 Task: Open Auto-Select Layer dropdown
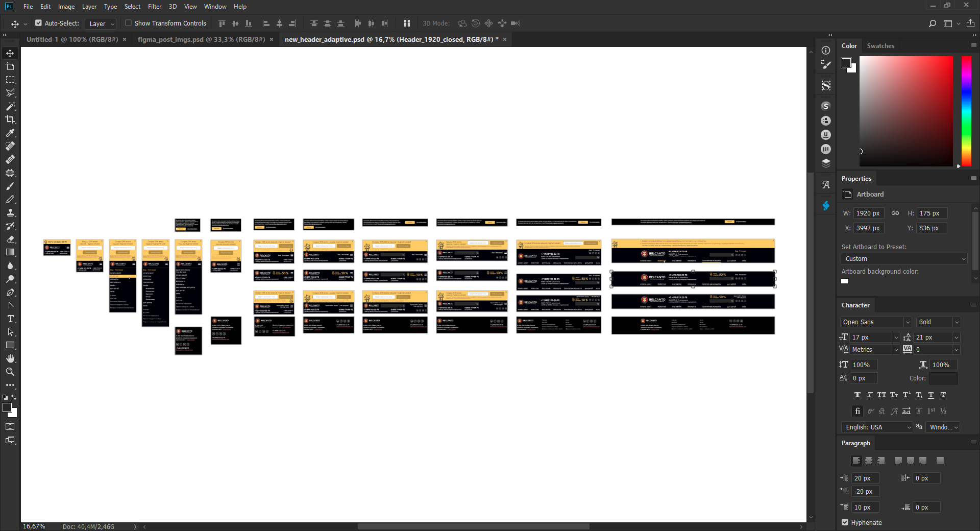tap(101, 23)
